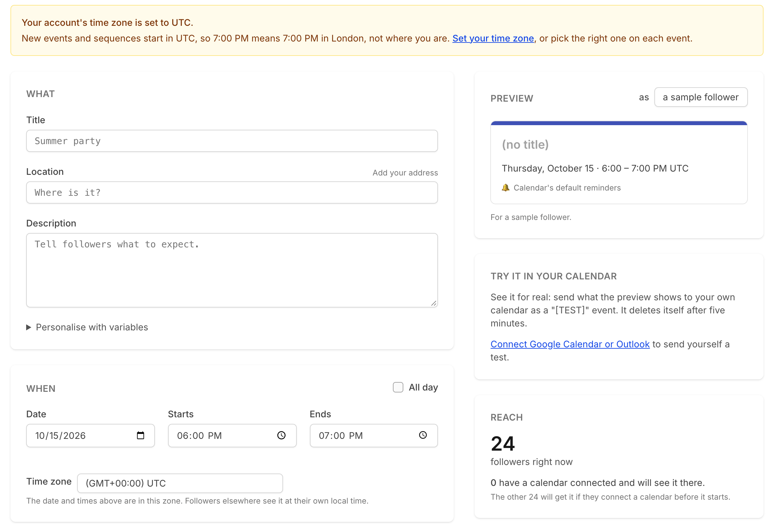Image resolution: width=774 pixels, height=532 pixels.
Task: Click the bell icon beside default reminders
Action: click(505, 188)
